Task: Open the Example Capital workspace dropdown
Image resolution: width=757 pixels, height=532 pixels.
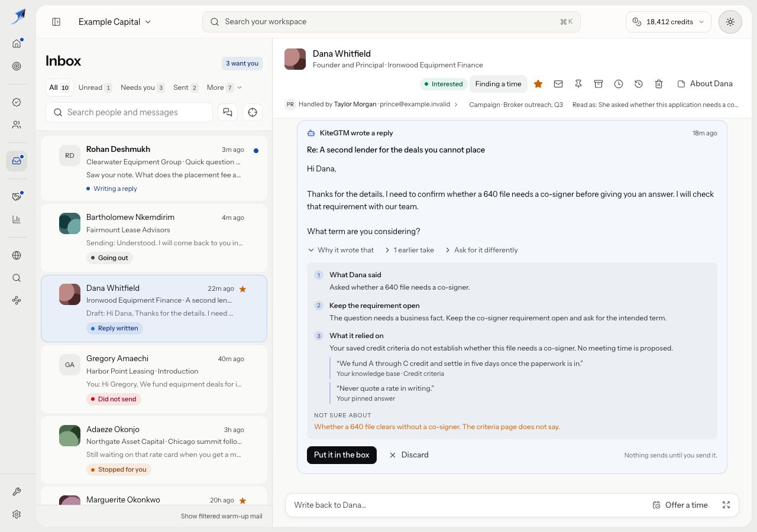Action: coord(115,22)
